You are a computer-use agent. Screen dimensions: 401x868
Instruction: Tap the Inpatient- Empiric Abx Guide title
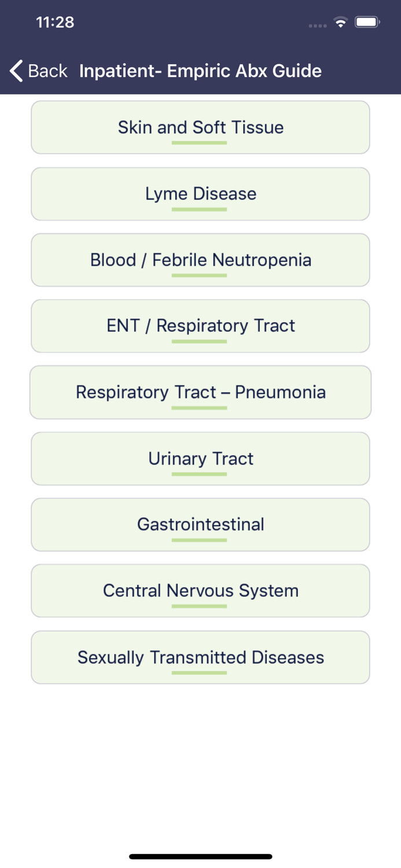(200, 71)
